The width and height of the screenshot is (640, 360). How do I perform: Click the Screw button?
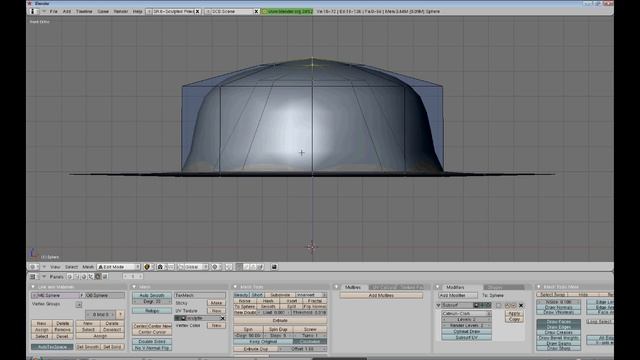310,329
